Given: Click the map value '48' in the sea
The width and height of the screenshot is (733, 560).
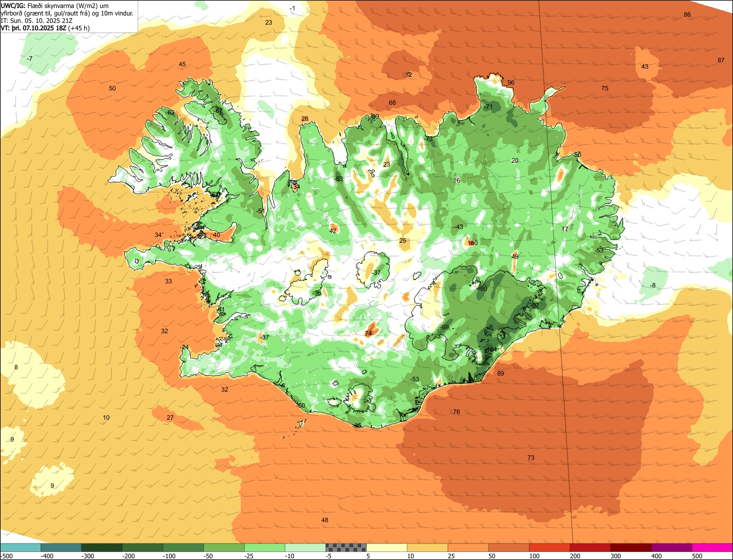Looking at the screenshot, I should point(325,520).
